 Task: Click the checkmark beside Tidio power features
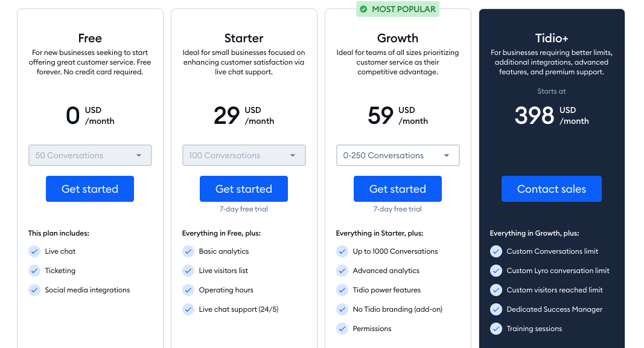[342, 290]
